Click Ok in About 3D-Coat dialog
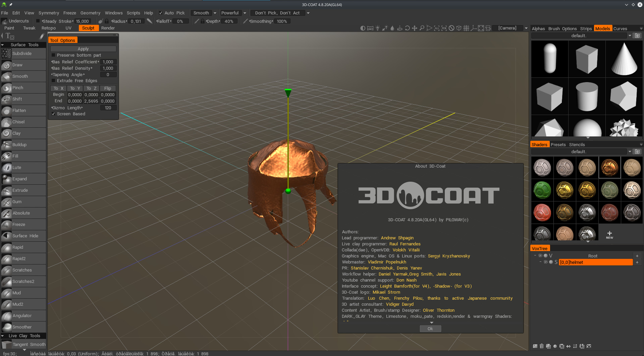Viewport: 644px width, 356px height. pyautogui.click(x=430, y=329)
